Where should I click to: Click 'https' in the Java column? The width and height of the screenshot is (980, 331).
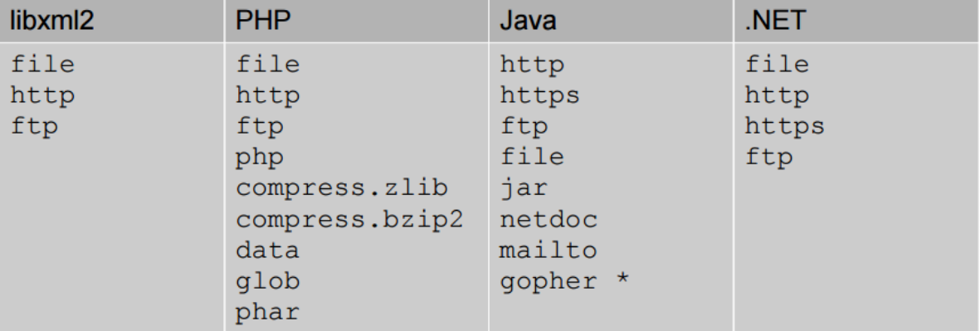(x=539, y=95)
